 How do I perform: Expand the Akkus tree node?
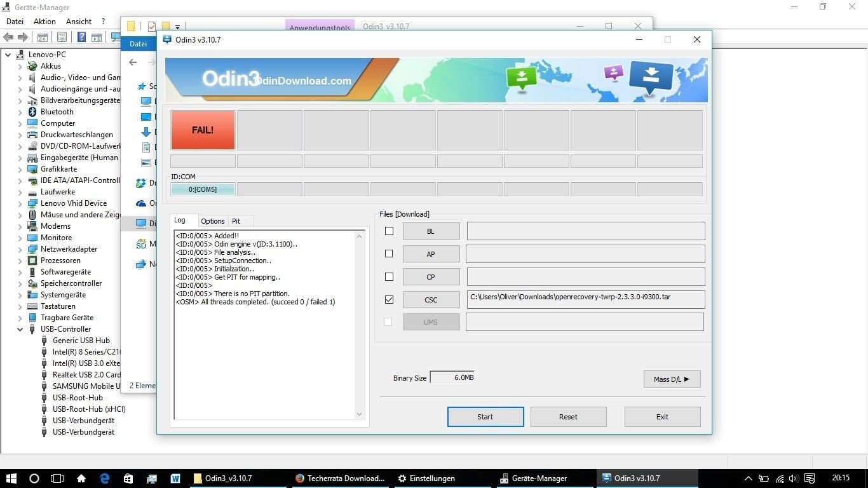click(x=20, y=66)
